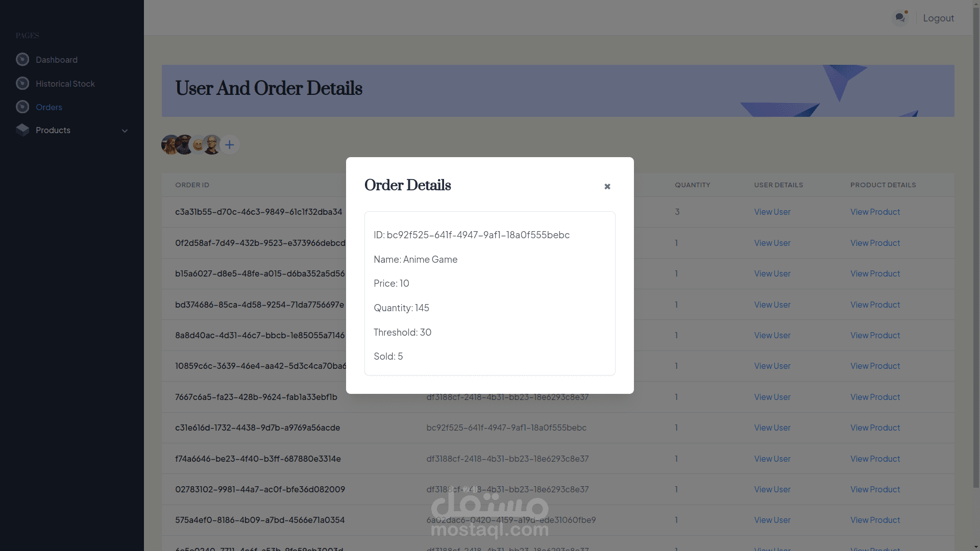This screenshot has width=980, height=551.
Task: Select the first user avatar
Action: pos(169,145)
